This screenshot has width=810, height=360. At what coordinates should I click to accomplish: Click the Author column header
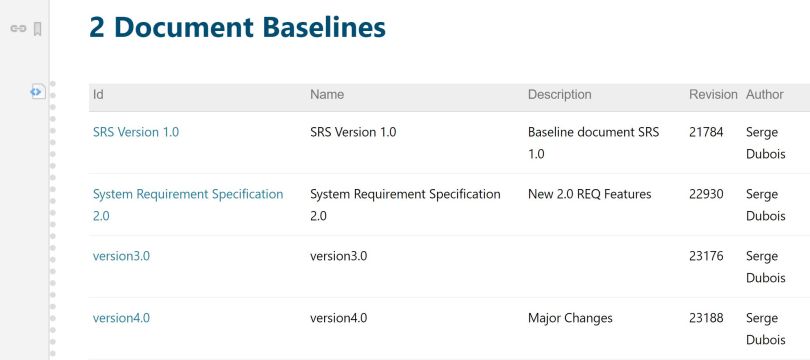pyautogui.click(x=765, y=95)
